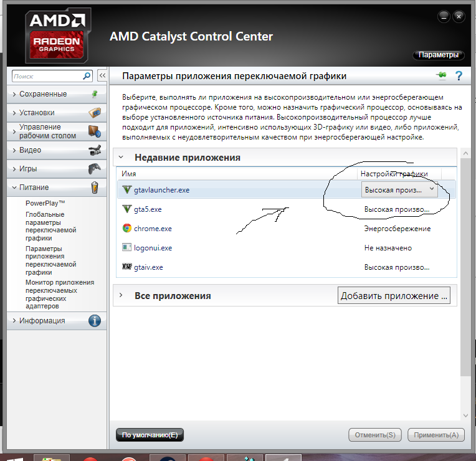Collapse the sidebar with double-arrow button
This screenshot has height=461, width=476.
(102, 75)
